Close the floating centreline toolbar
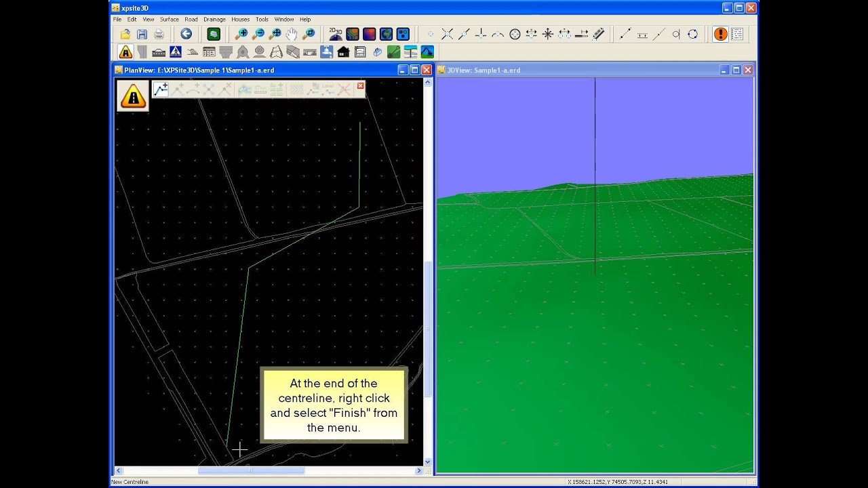The image size is (868, 488). point(360,85)
